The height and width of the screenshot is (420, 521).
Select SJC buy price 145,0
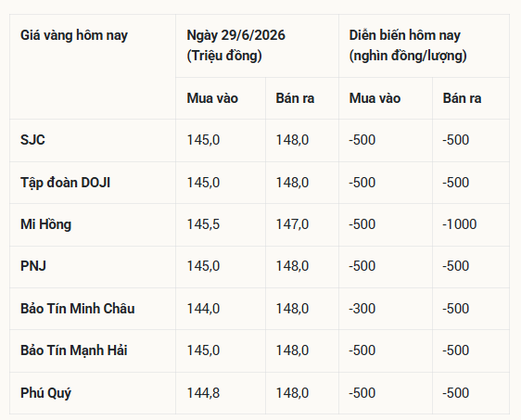(x=203, y=140)
